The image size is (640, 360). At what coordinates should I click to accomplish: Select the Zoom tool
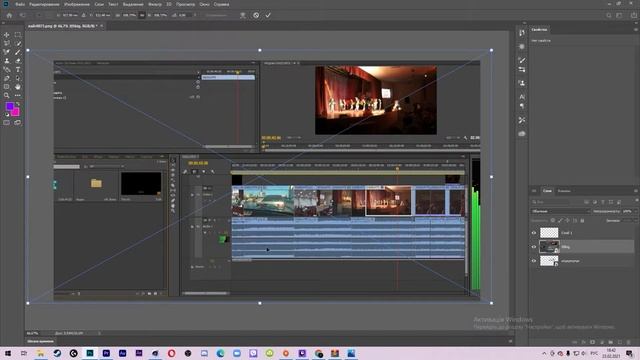[x=7, y=96]
